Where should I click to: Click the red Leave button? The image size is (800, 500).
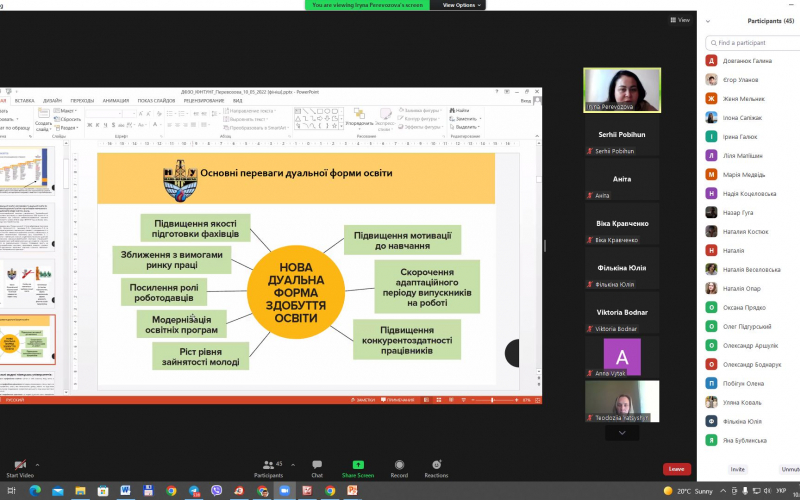click(677, 469)
